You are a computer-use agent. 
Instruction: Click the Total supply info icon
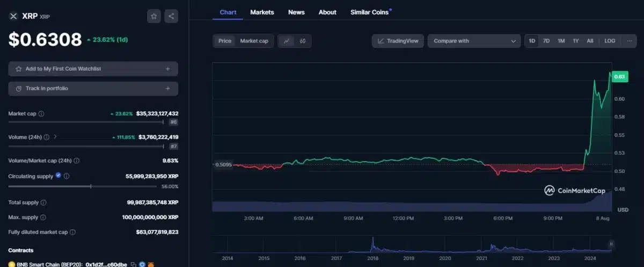pos(43,203)
